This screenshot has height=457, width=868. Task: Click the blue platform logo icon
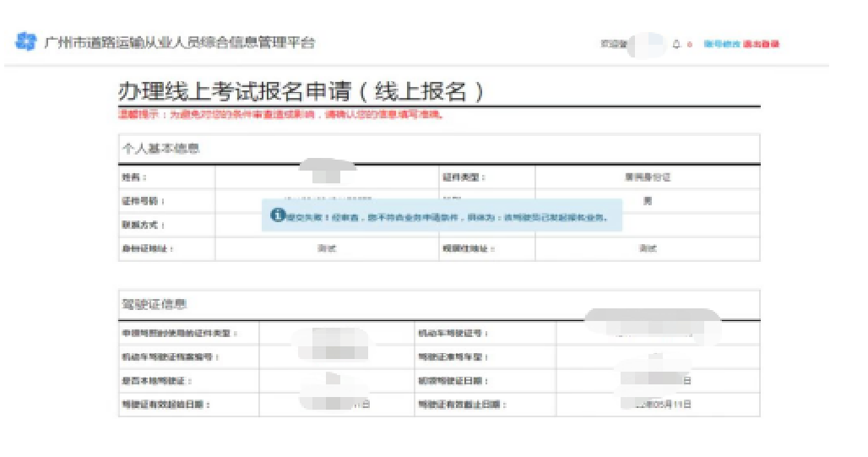(x=26, y=42)
